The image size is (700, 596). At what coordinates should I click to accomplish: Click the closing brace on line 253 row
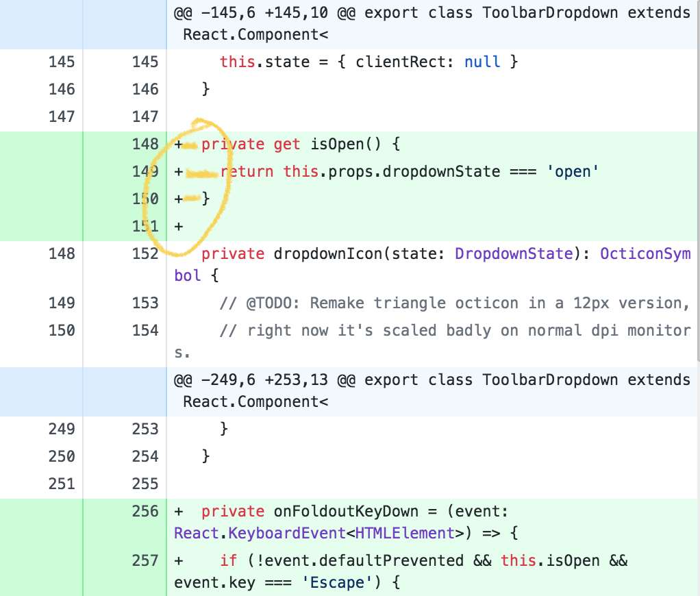224,429
